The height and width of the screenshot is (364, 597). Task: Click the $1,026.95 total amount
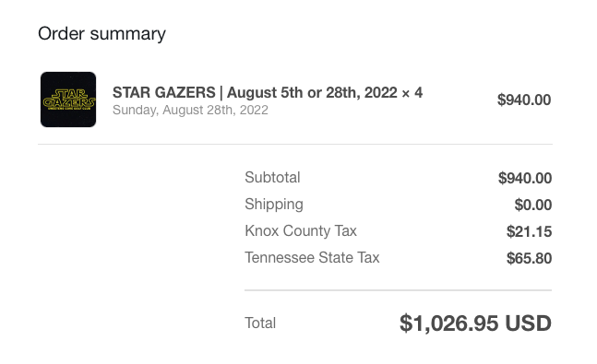[448, 323]
